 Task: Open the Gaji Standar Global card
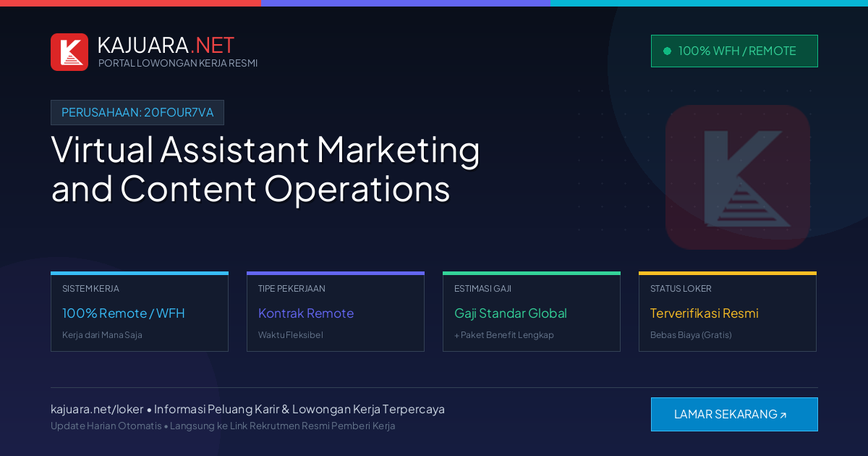pos(532,312)
